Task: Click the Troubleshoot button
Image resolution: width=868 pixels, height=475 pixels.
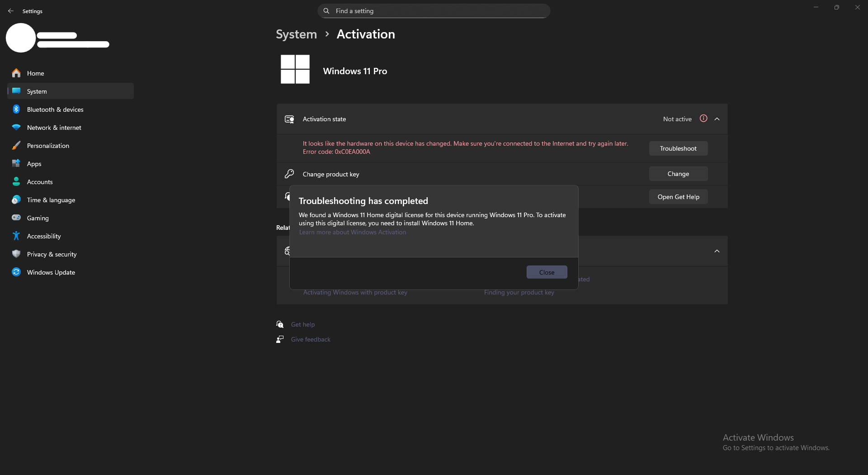Action: click(679, 148)
